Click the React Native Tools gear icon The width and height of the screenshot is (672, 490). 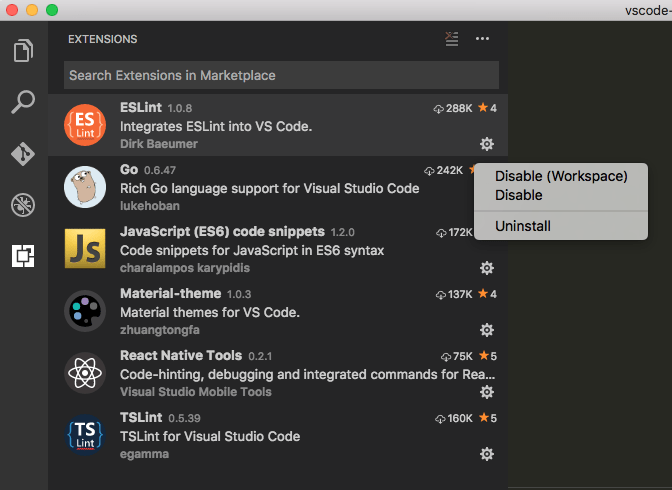click(487, 392)
